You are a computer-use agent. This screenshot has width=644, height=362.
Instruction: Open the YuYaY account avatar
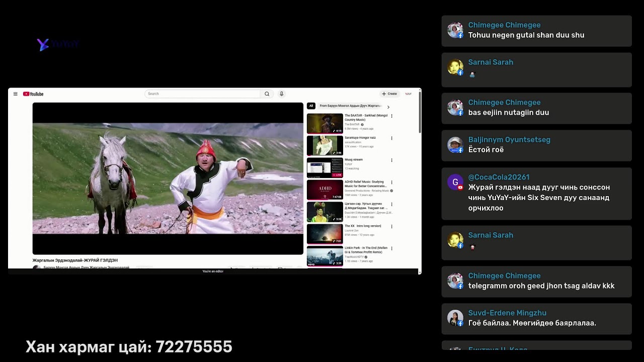[x=409, y=94]
